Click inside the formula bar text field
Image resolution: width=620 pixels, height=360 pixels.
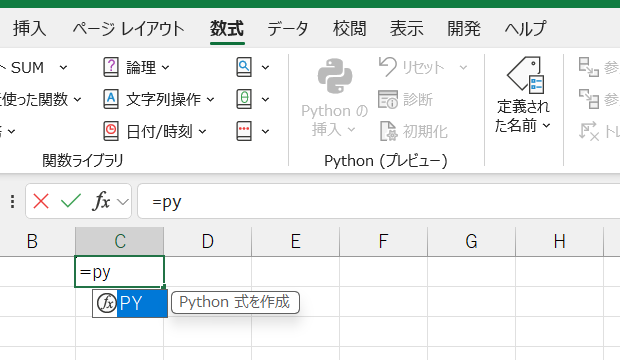point(380,201)
